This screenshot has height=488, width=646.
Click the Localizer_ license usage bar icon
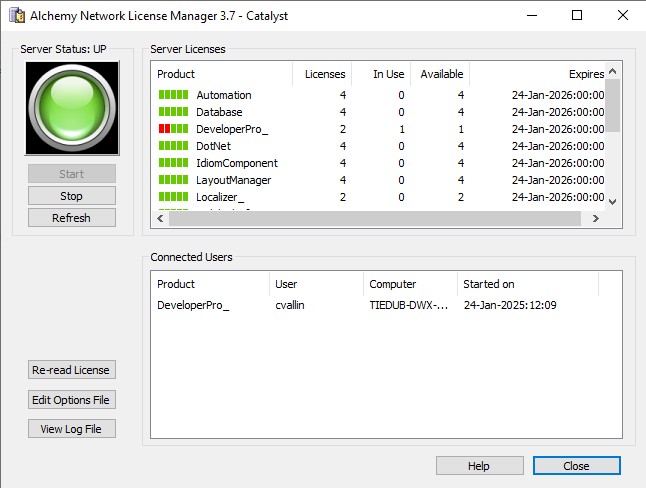(x=173, y=197)
